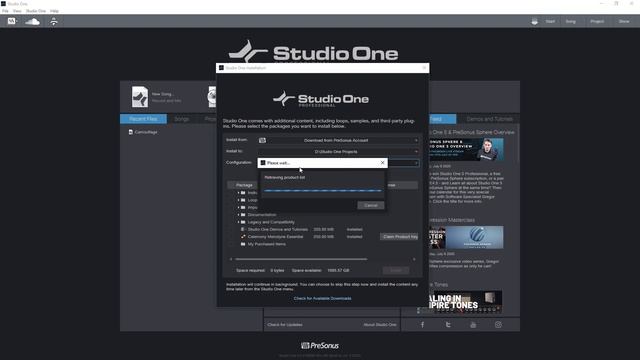Switch to the Demos and Tutorials tab
Image resolution: width=640 pixels, height=360 pixels.
(489, 119)
